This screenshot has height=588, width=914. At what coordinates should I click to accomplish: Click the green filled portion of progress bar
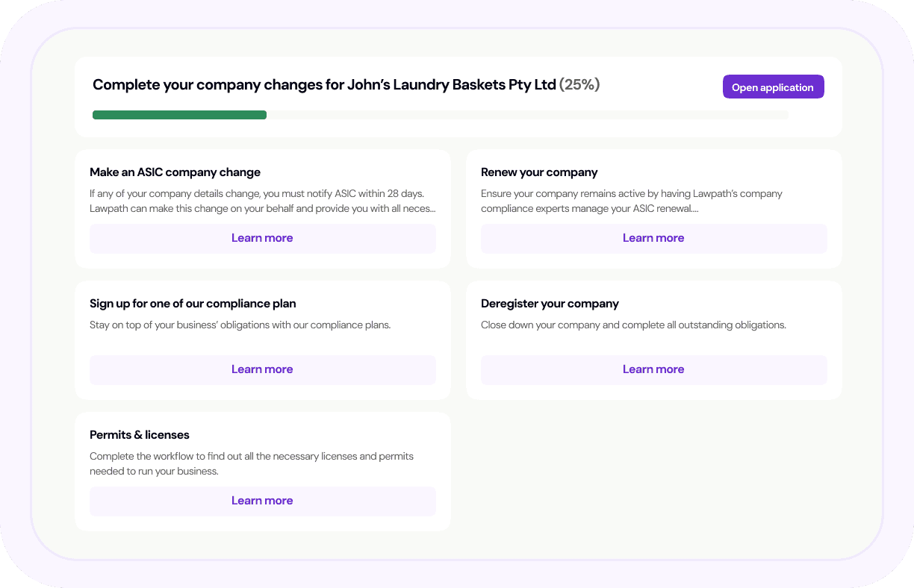(179, 115)
